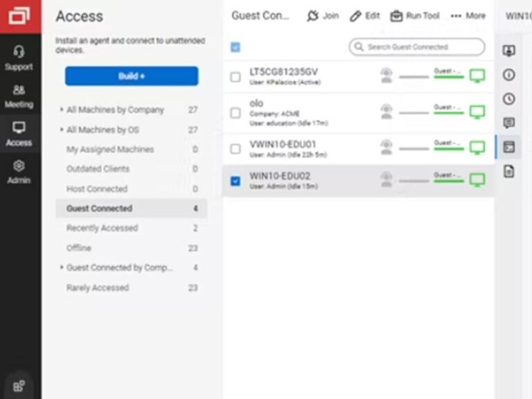Open the Run Tool toolbox
This screenshot has width=532, height=399.
point(415,16)
